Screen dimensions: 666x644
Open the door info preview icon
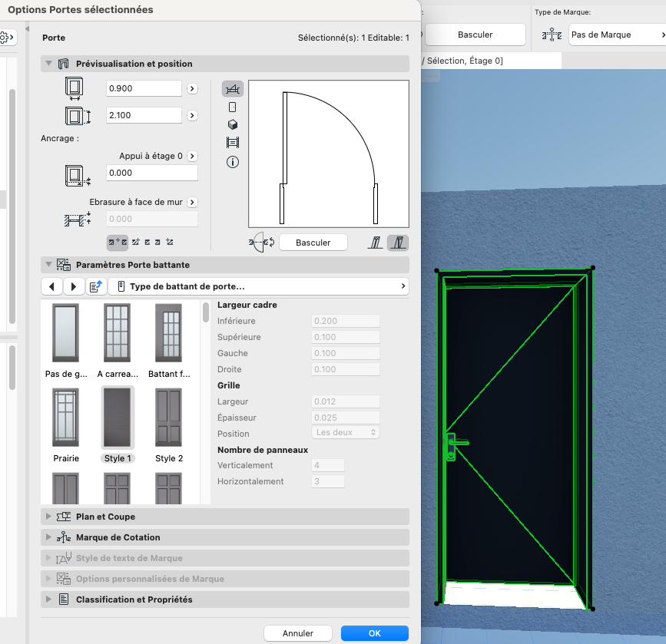[x=232, y=162]
